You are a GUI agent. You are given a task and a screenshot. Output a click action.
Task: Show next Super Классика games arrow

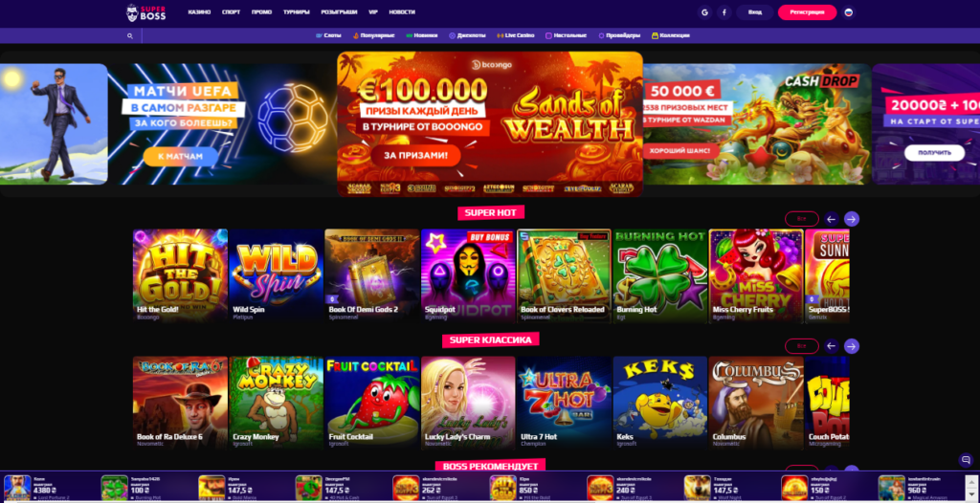(x=851, y=346)
